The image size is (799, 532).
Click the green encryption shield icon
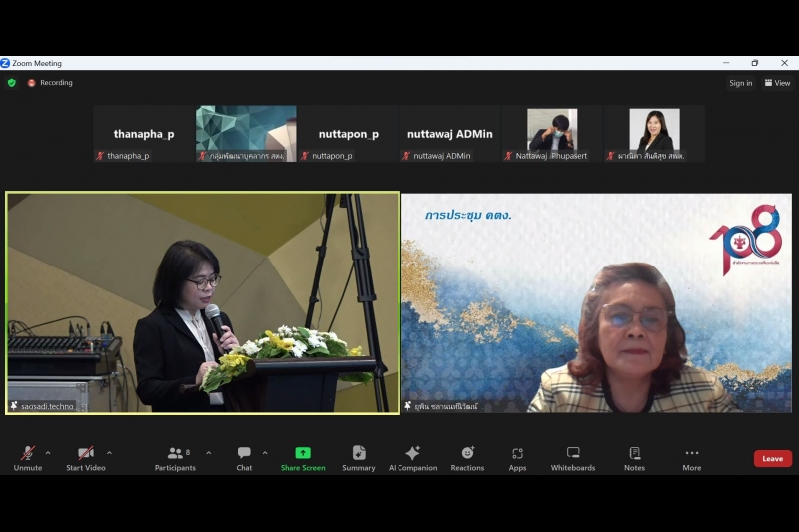point(12,83)
